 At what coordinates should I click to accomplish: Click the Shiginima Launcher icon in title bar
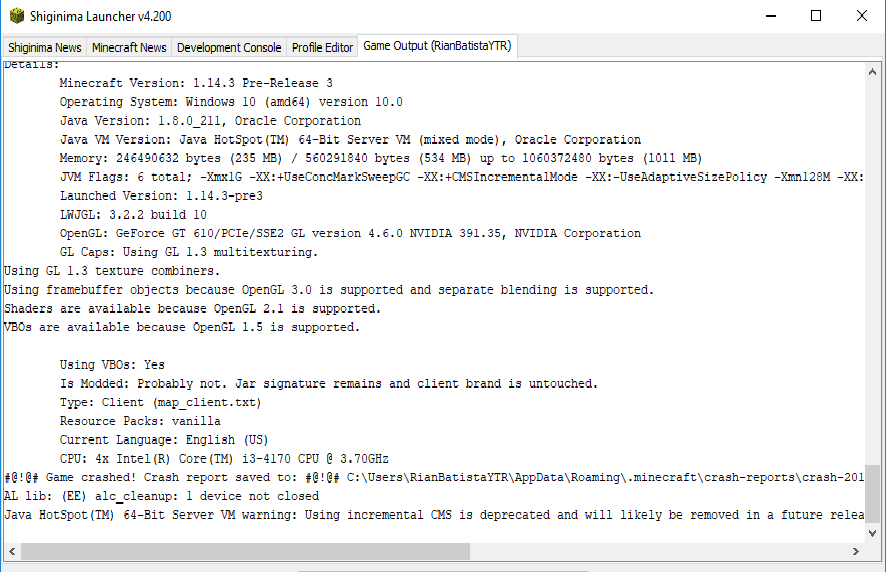click(x=17, y=16)
